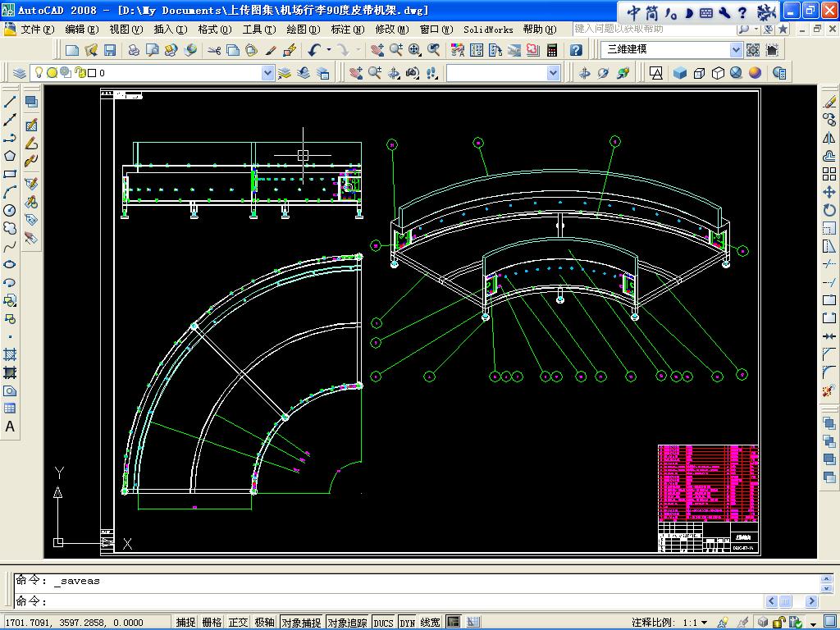Toggle 正交 ortho mode in status bar
This screenshot has height=630, width=840.
(238, 623)
